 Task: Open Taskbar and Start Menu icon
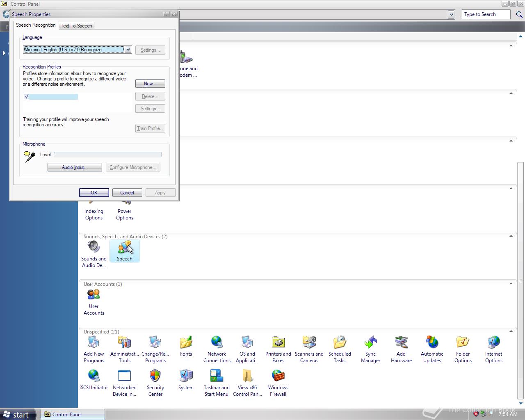[217, 383]
